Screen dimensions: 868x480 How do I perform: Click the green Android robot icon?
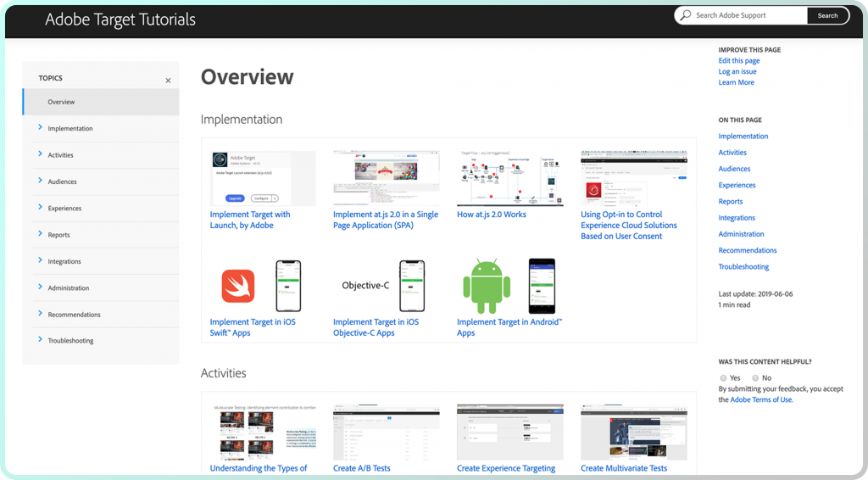pos(487,285)
